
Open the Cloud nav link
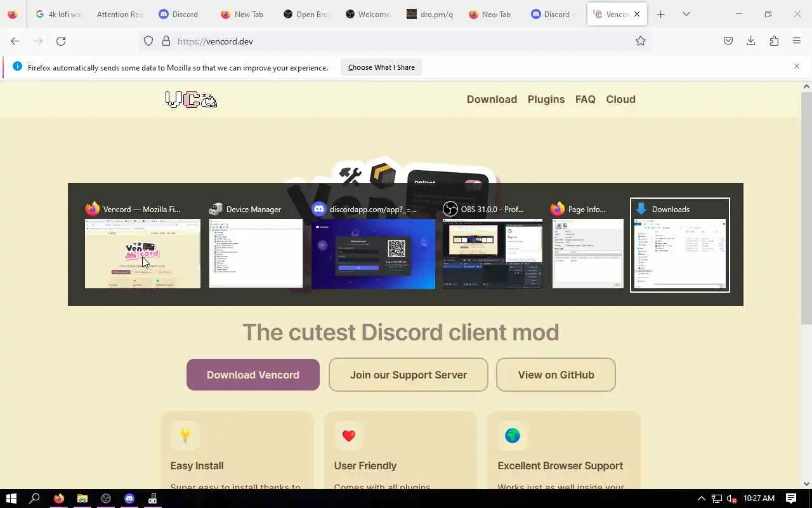[x=620, y=99]
